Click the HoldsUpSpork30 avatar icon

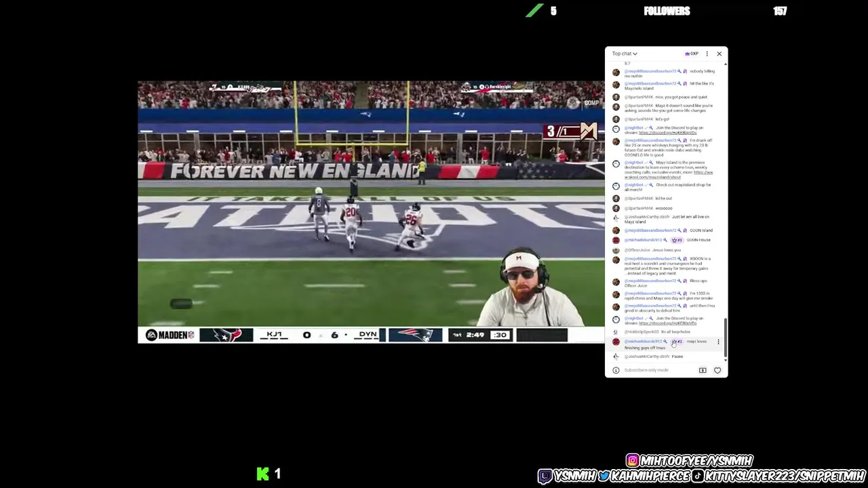tap(616, 332)
